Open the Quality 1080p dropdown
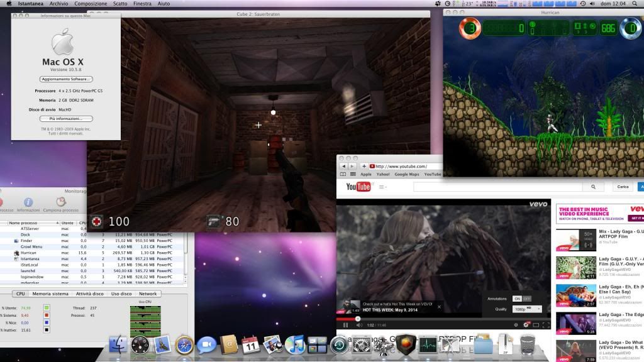This screenshot has height=362, width=644. pyautogui.click(x=527, y=309)
